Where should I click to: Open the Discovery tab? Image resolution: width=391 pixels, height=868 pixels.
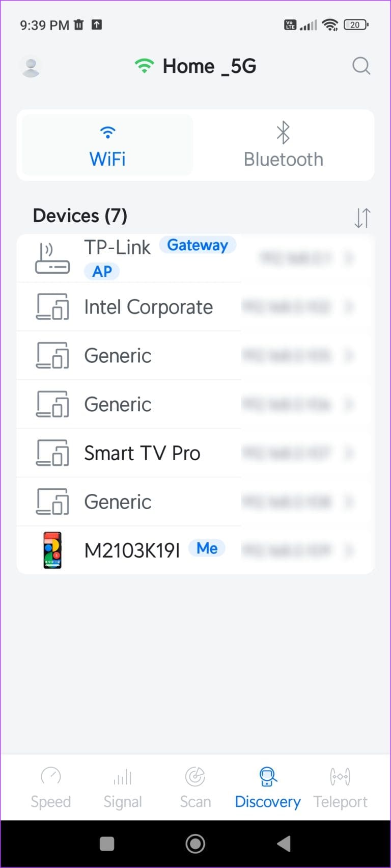(267, 787)
